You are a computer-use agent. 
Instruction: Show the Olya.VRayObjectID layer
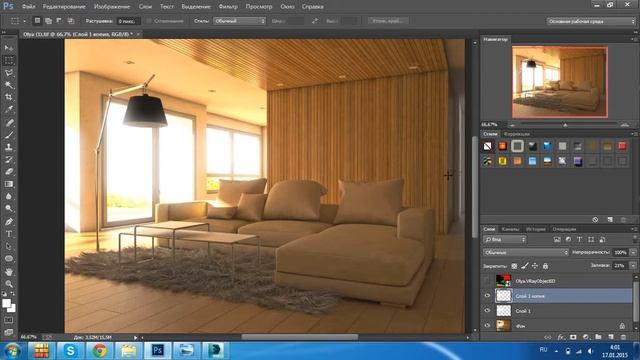click(x=487, y=281)
